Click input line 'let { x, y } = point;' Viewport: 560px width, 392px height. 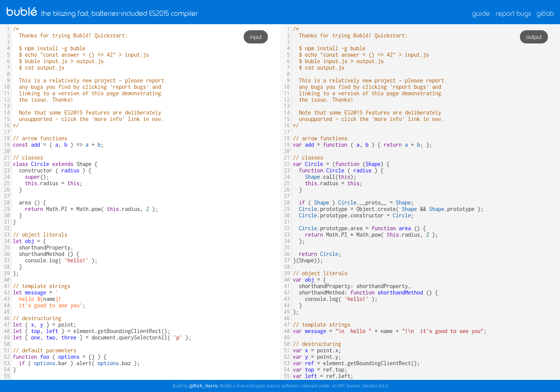click(45, 325)
